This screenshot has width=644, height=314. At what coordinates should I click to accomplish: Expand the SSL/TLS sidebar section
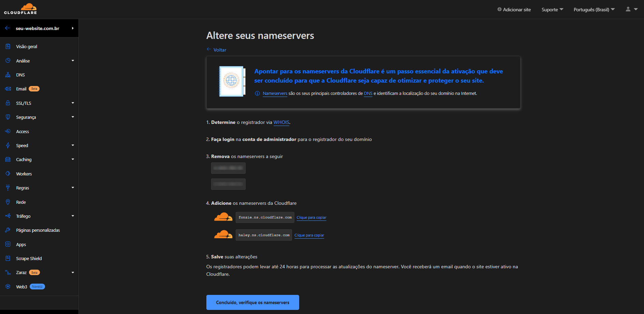coord(73,103)
